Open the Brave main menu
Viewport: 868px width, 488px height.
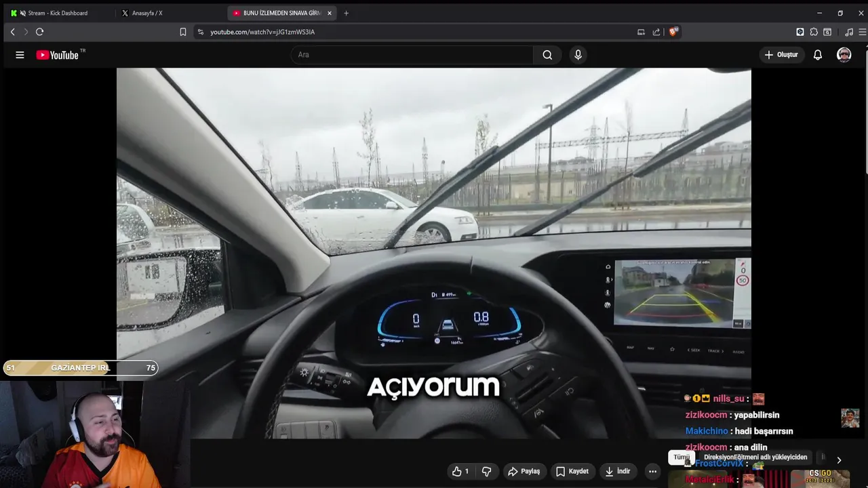tap(863, 32)
